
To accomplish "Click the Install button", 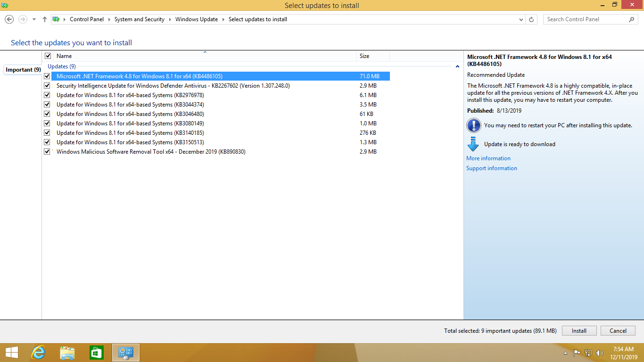I will coord(579,331).
